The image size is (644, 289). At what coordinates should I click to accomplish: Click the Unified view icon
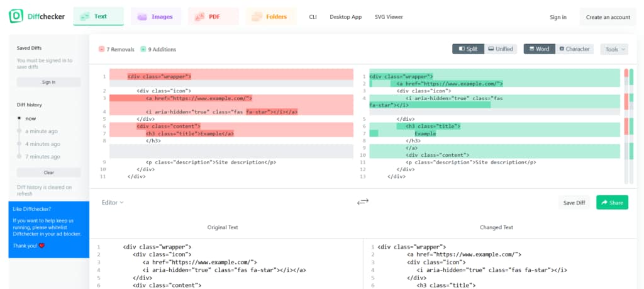[491, 49]
